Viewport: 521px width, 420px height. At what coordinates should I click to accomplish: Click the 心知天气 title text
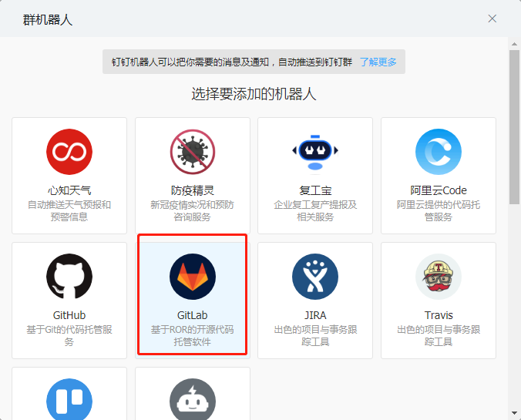coord(69,190)
